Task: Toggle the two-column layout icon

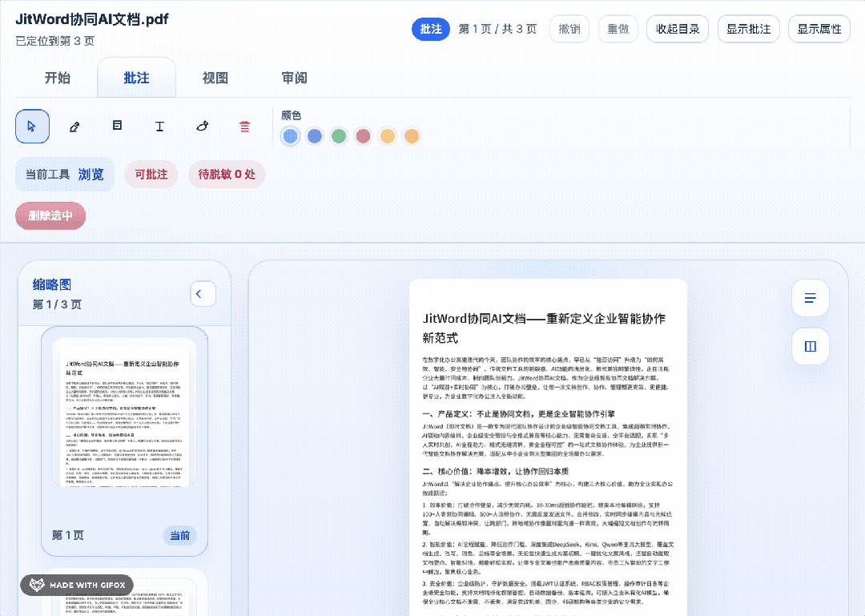Action: [x=811, y=347]
